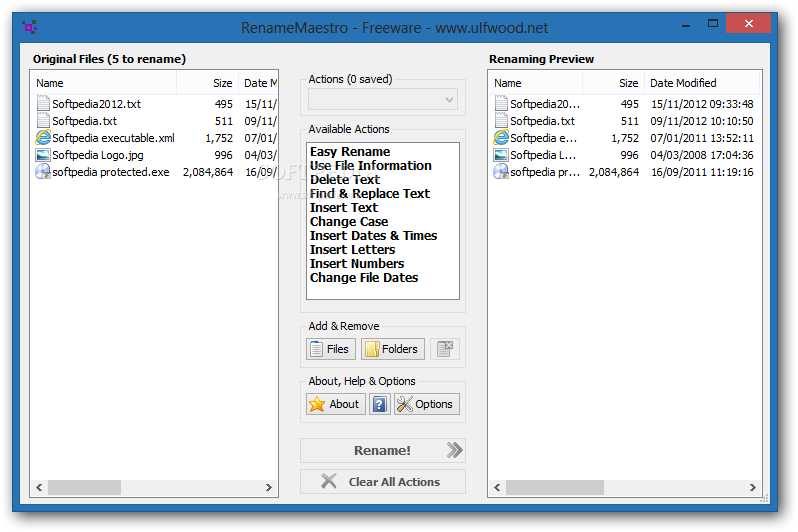Click size 1,752 in Renaming Preview
Viewport: 798px width, 532px height.
point(625,138)
